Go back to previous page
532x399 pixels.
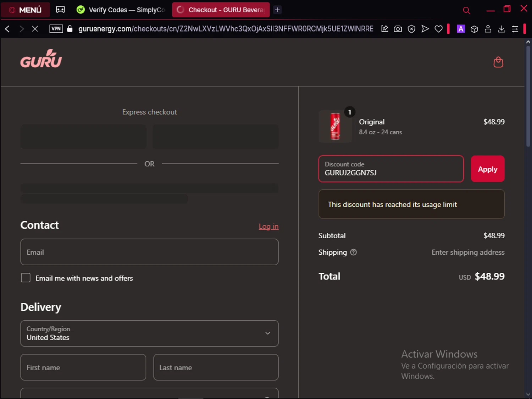click(7, 29)
